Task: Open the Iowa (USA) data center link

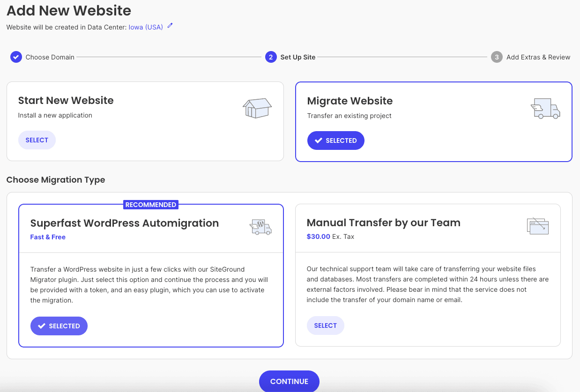Action: 146,27
